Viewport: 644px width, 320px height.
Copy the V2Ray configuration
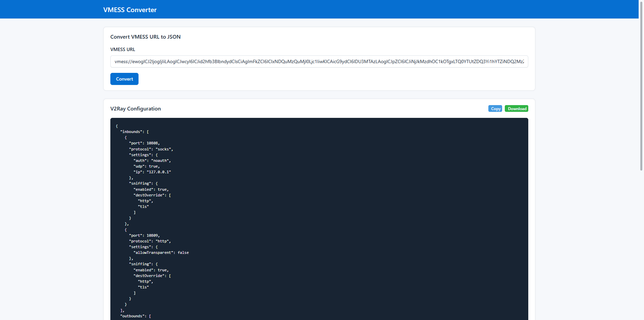(x=495, y=109)
